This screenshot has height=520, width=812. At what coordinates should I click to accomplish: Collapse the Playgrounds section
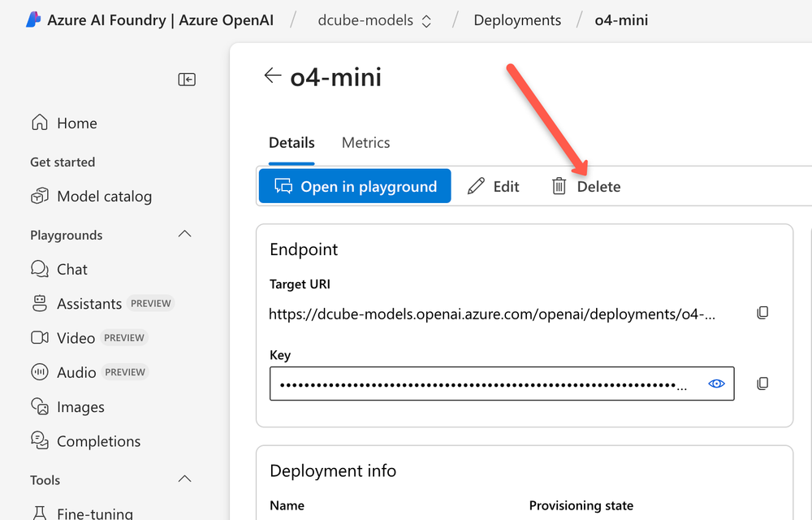tap(184, 234)
